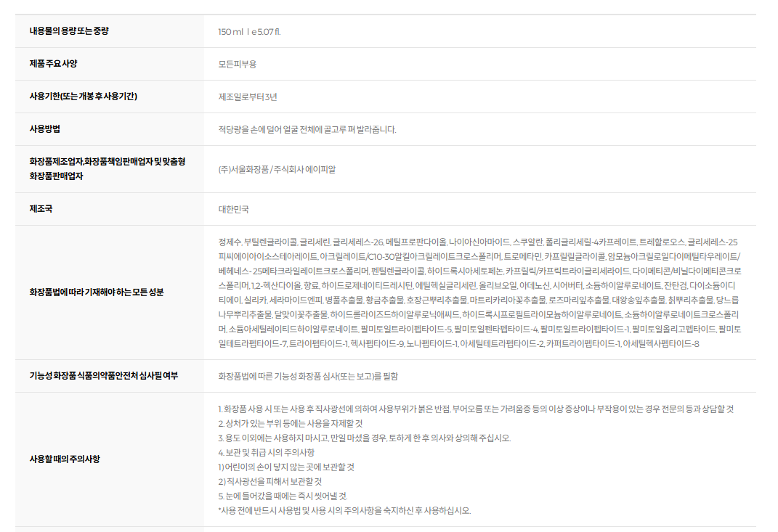The height and width of the screenshot is (532, 778).
Task: Click the '기능성 화장품 식품의약품안전처 심사필 여부' label
Action: point(104,376)
